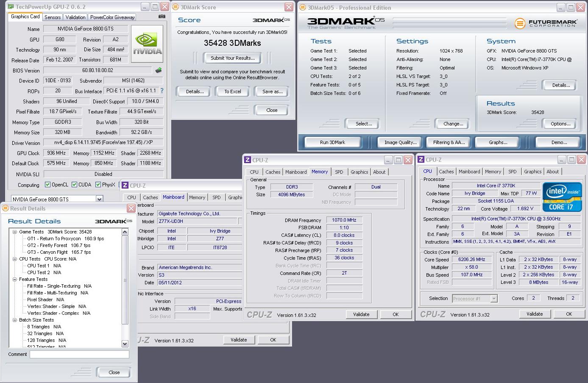
Task: Click 3DMark Score window title icon
Action: [176, 7]
